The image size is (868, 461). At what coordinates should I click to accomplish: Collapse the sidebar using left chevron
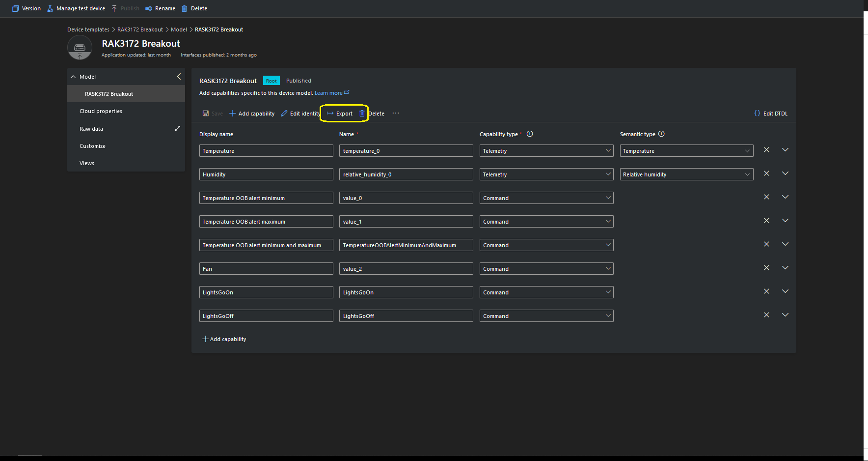click(179, 77)
